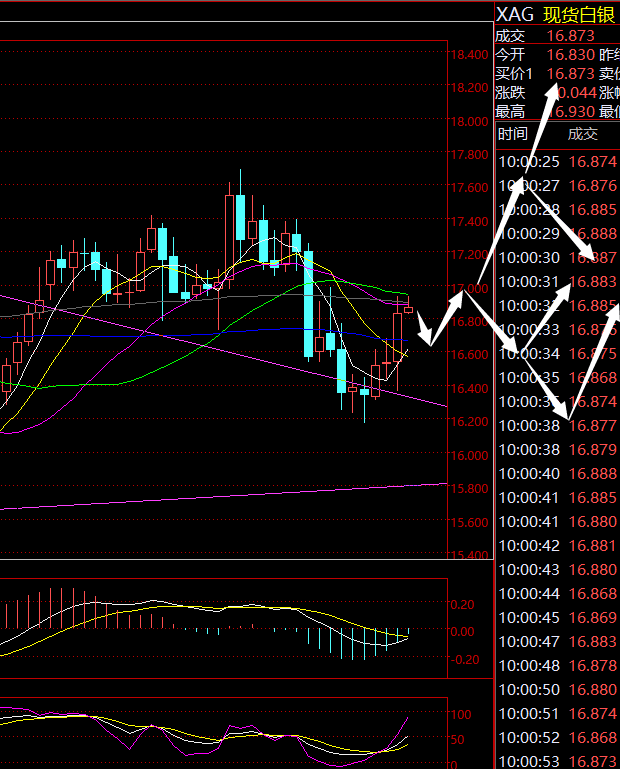Select tick row 10:00:50 at 16.880
Image resolution: width=620 pixels, height=769 pixels.
[558, 690]
